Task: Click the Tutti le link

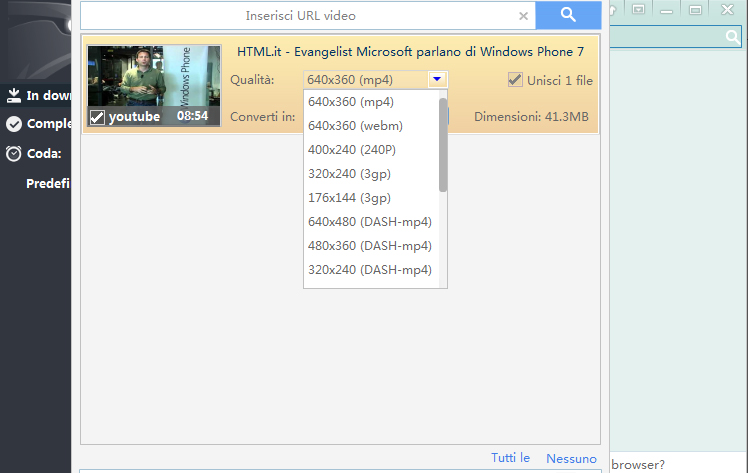Action: click(x=510, y=458)
